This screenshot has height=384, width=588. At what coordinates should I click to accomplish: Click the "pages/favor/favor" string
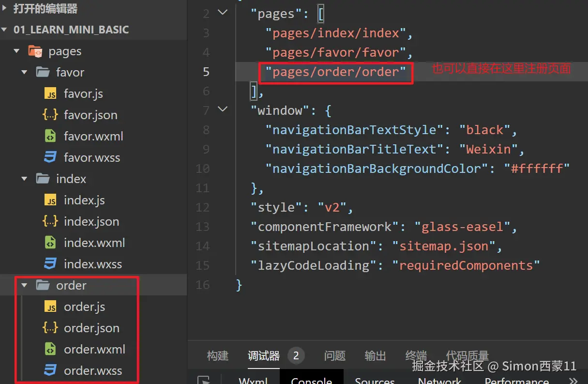(335, 52)
